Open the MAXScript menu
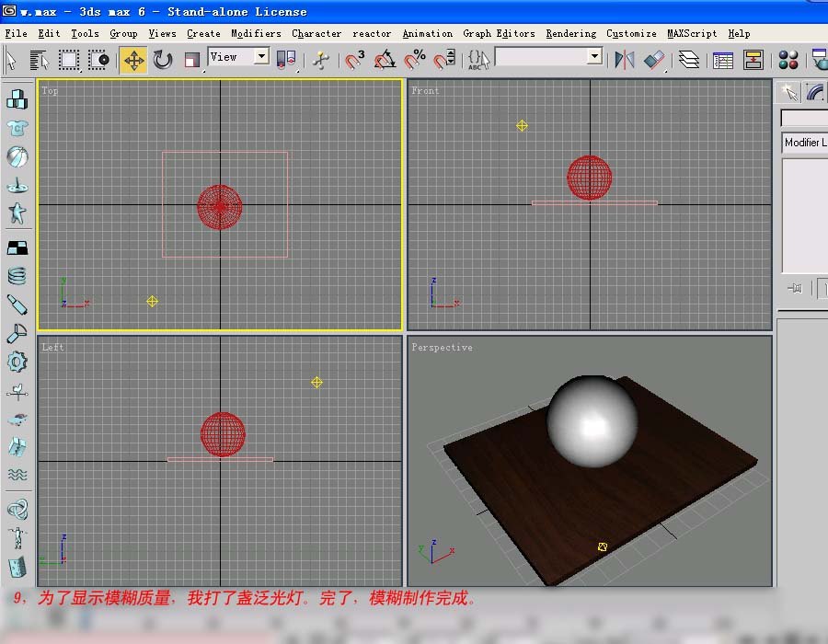The width and height of the screenshot is (828, 644). coord(692,33)
